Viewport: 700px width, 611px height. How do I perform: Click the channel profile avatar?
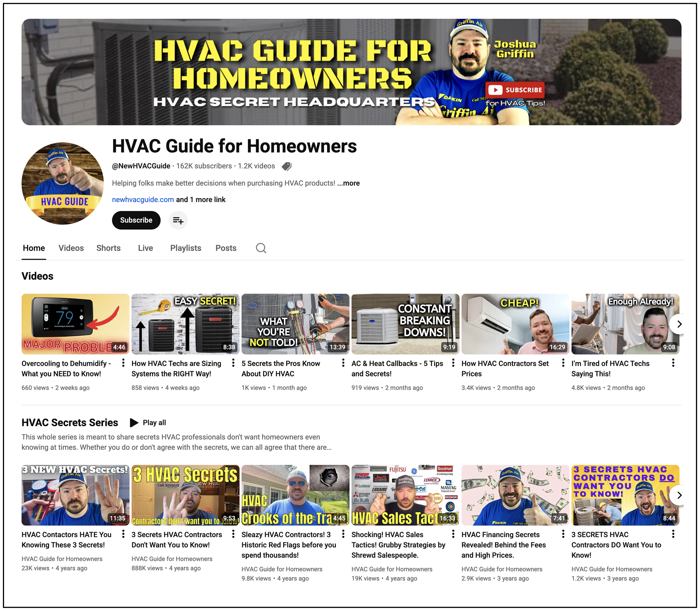click(x=63, y=183)
